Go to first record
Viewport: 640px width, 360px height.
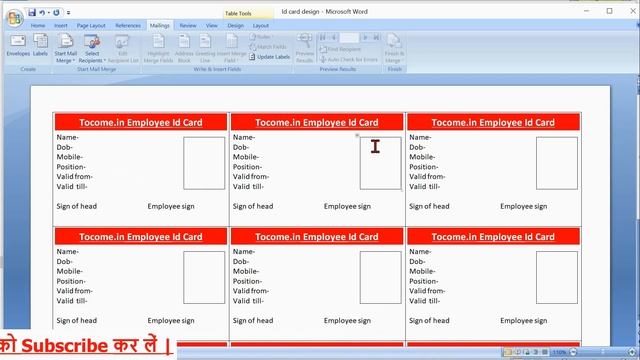322,38
